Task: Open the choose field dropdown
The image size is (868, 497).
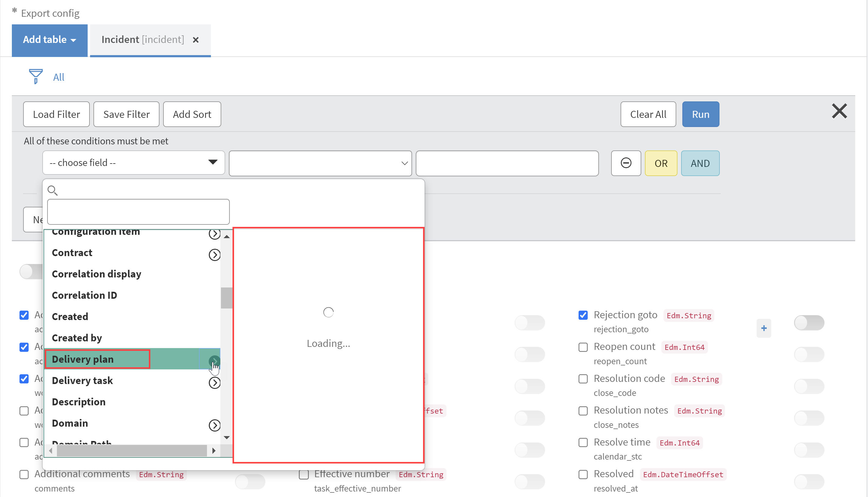Action: [133, 163]
